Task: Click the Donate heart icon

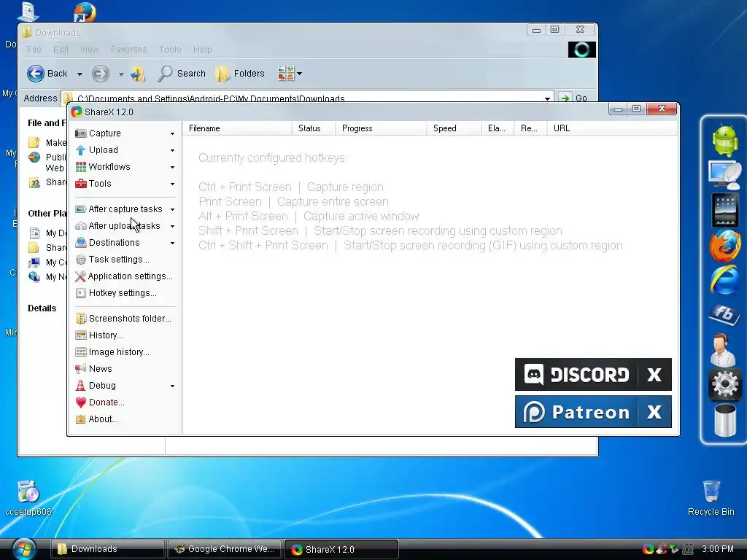Action: pos(81,402)
